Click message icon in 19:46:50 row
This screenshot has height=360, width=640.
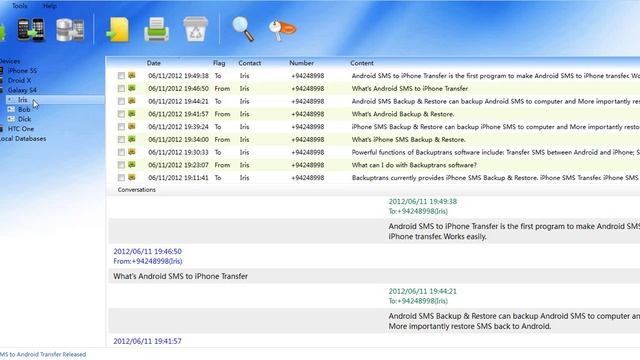click(x=131, y=88)
